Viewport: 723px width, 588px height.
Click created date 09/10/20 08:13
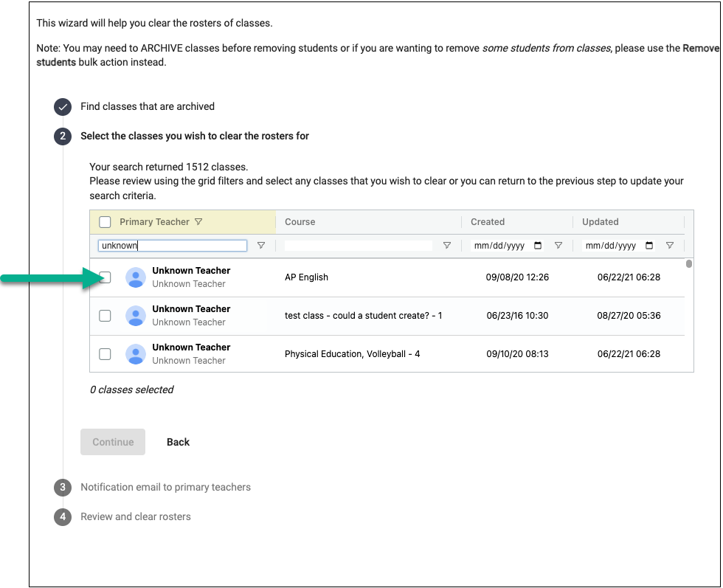[x=517, y=353]
